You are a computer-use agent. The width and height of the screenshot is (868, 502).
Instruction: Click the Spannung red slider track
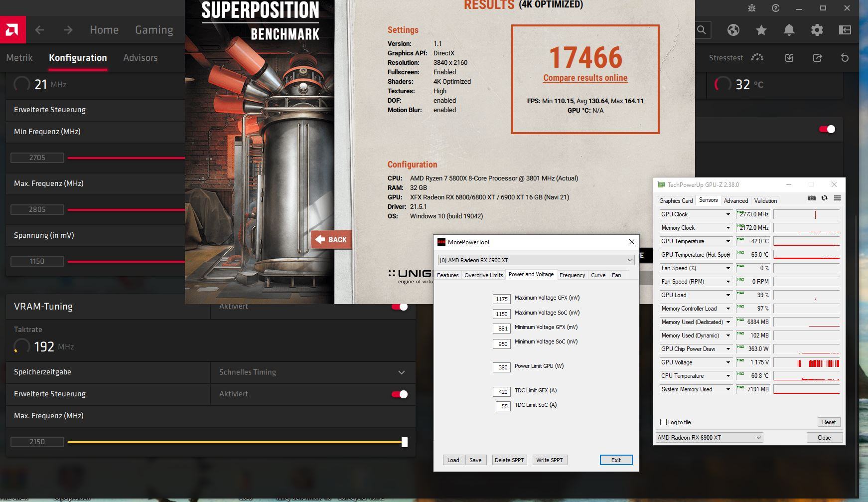point(126,261)
